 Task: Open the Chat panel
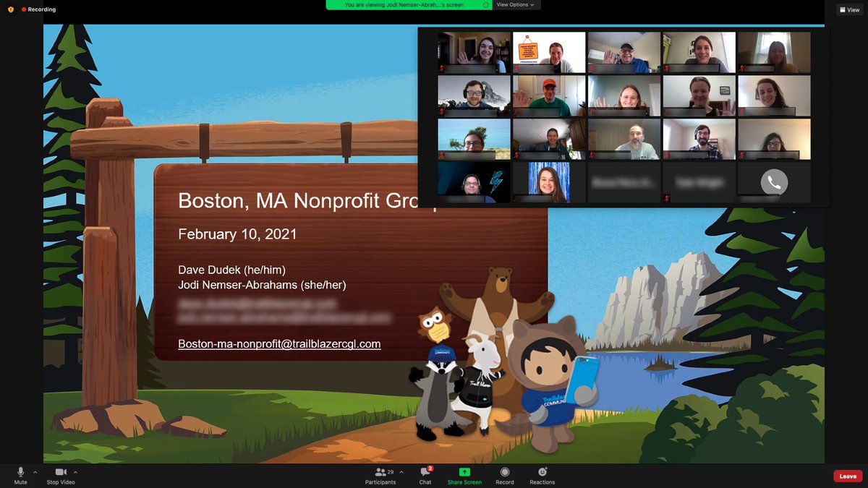click(x=425, y=475)
